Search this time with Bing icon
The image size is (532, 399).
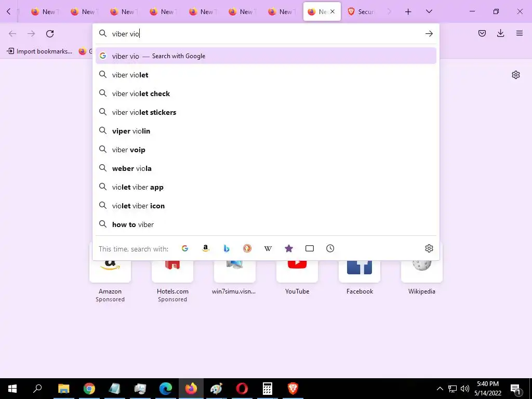(x=227, y=248)
